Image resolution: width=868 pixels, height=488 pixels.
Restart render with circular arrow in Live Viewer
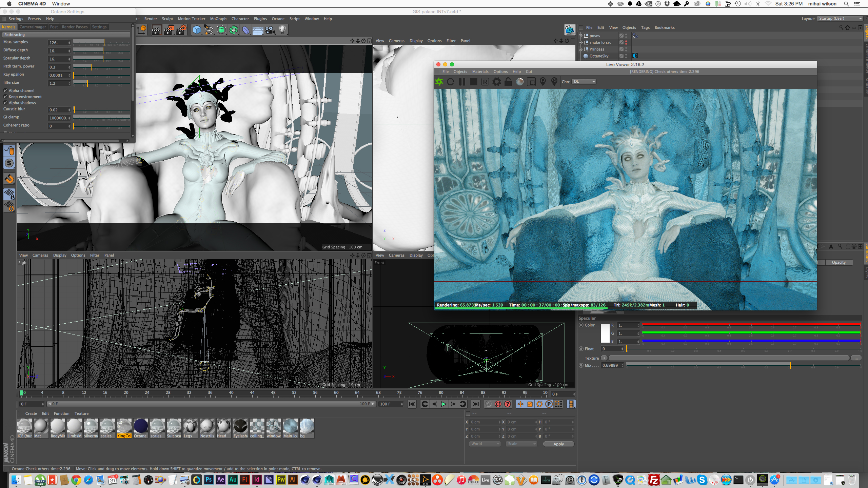(x=451, y=82)
